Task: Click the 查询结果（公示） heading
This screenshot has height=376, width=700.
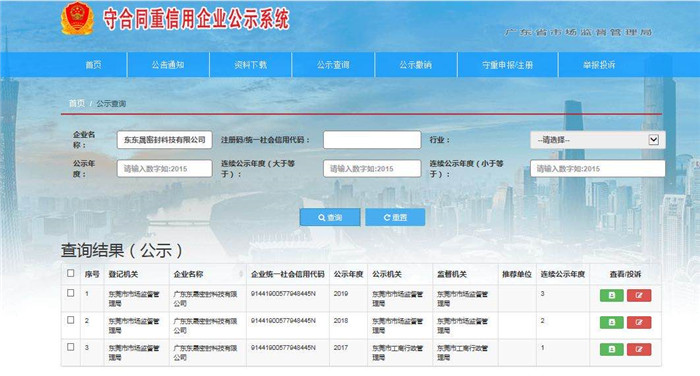Action: click(121, 251)
